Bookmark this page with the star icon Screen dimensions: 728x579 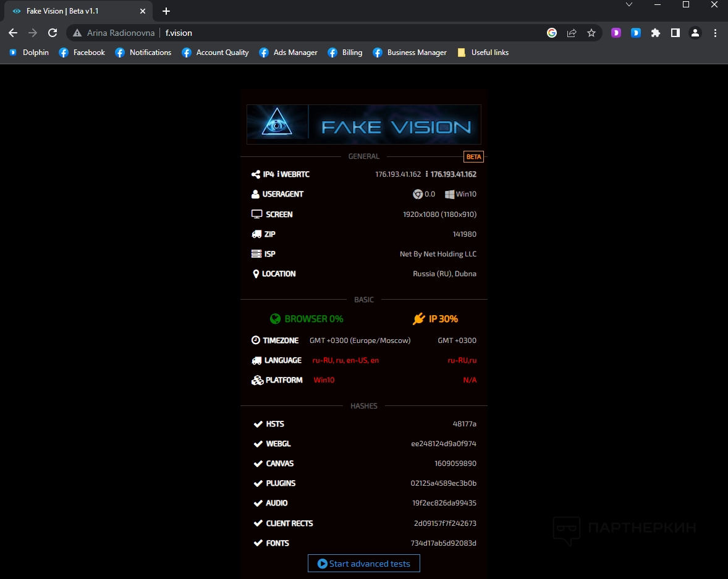click(591, 33)
